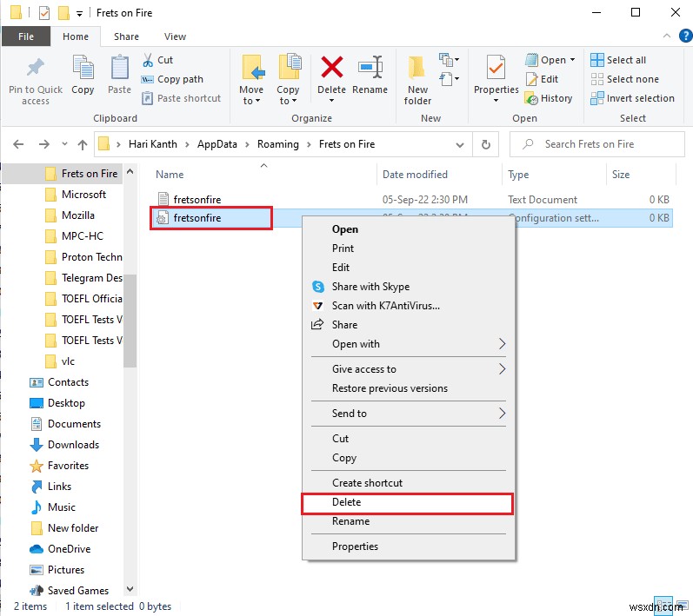This screenshot has width=693, height=616.
Task: Click Invert selection in ribbon
Action: (632, 98)
